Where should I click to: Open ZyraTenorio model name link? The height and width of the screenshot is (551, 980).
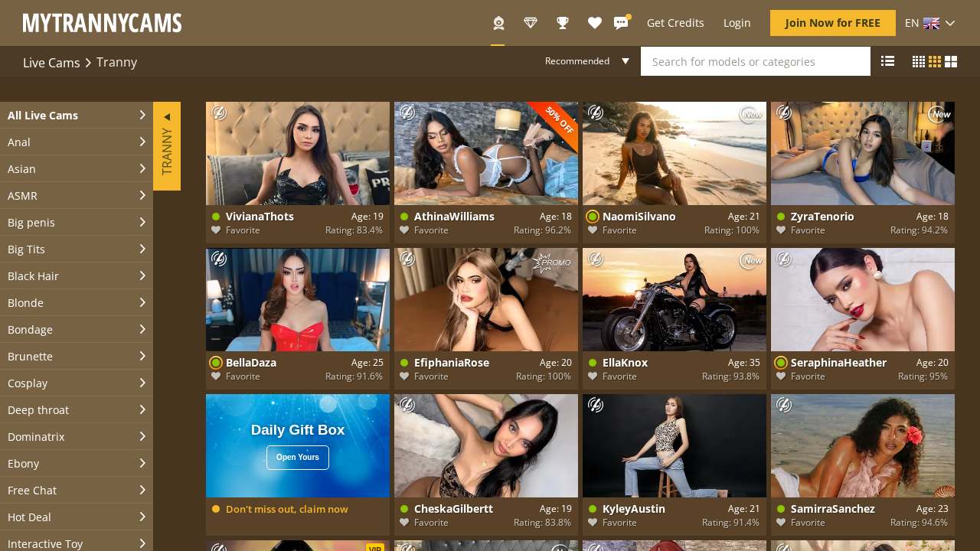click(822, 217)
